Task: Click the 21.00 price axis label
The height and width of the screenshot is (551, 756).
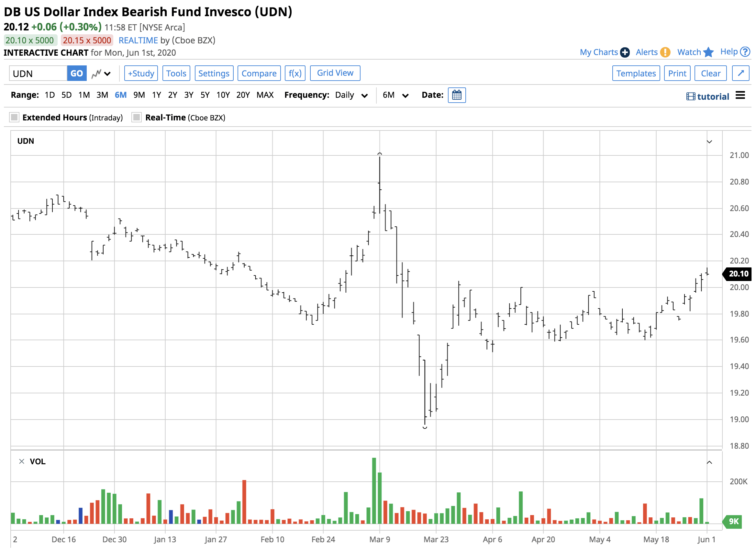Action: tap(739, 155)
